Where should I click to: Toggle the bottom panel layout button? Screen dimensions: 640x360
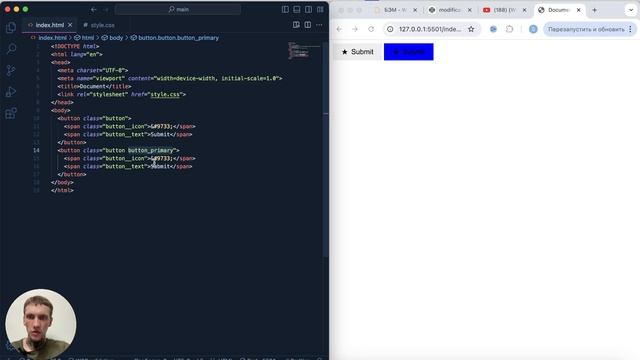coord(297,9)
